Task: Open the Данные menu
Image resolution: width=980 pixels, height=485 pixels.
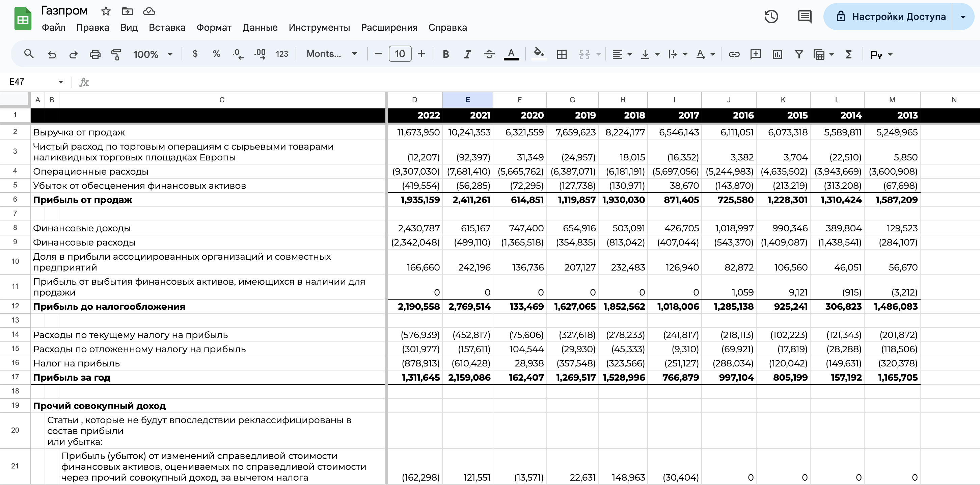Action: [260, 27]
